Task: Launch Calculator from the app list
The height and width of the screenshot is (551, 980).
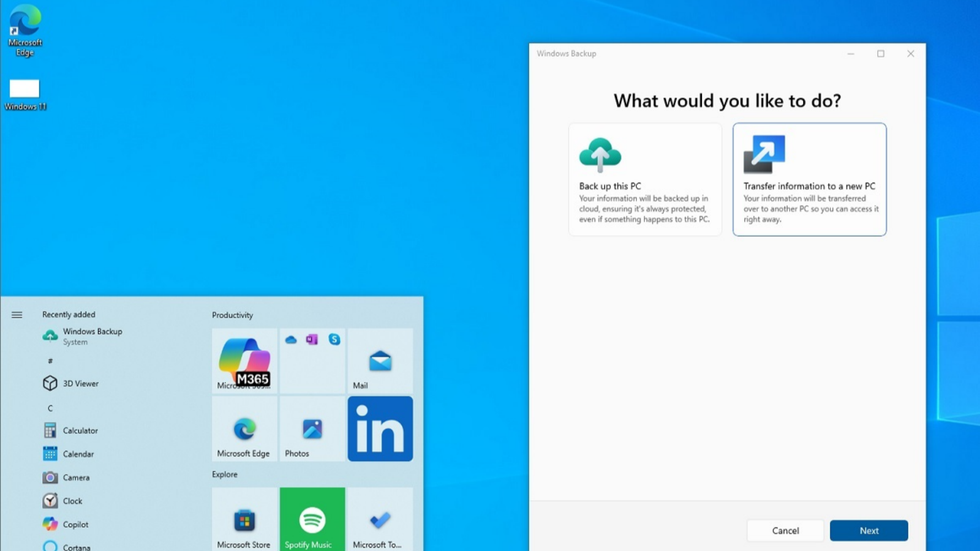Action: tap(80, 431)
